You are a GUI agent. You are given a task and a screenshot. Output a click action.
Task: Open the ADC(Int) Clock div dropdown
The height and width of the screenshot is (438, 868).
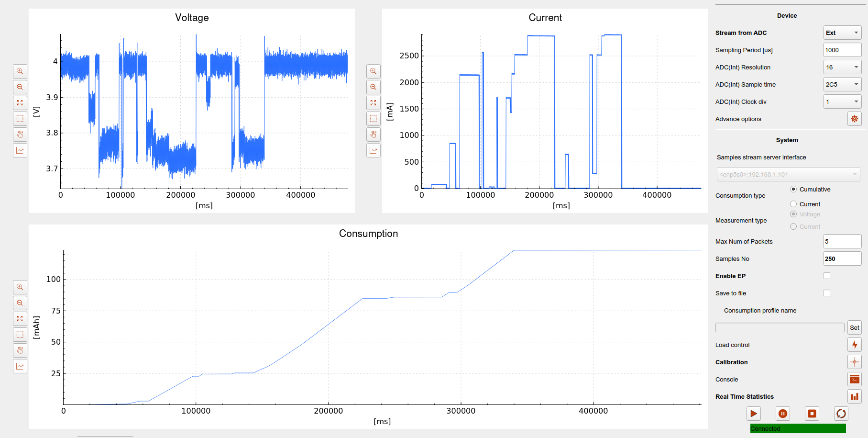842,101
